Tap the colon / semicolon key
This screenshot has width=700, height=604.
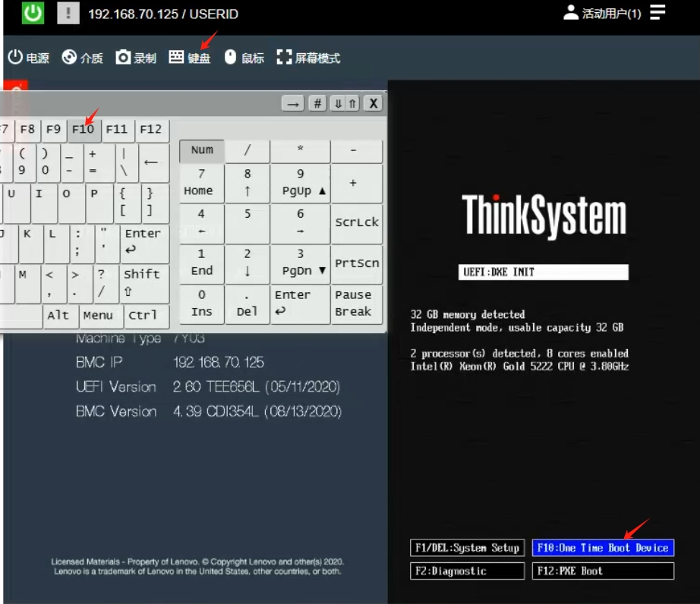(x=82, y=244)
